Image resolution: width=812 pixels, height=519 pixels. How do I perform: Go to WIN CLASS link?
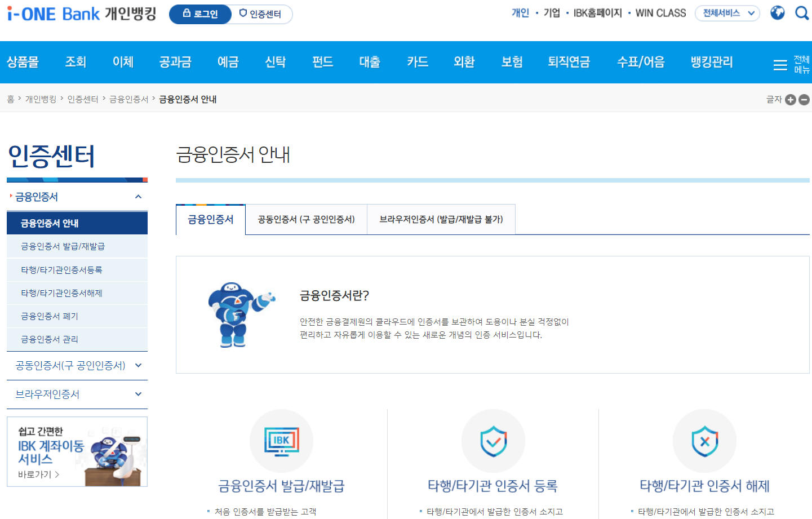(661, 13)
